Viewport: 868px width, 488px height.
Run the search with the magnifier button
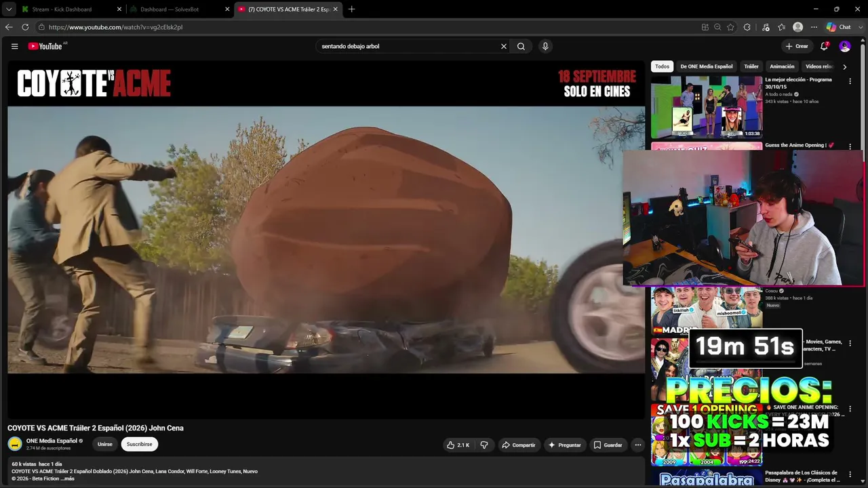[x=521, y=46]
